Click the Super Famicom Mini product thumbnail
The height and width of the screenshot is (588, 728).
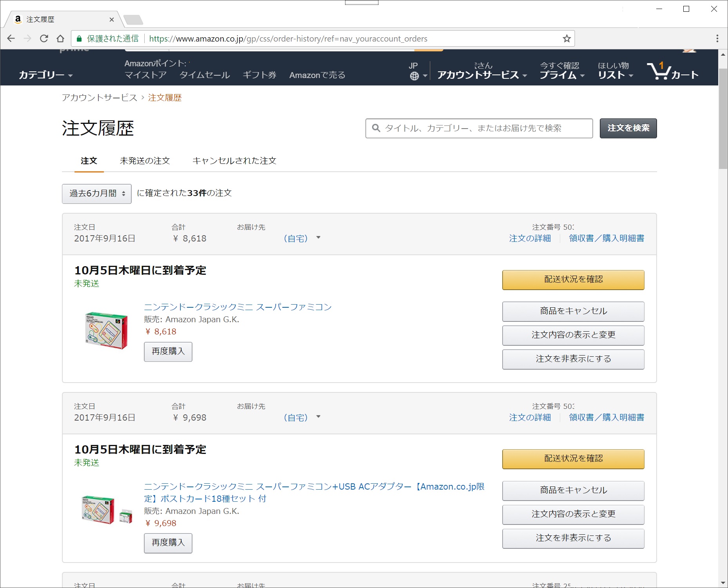click(x=106, y=330)
